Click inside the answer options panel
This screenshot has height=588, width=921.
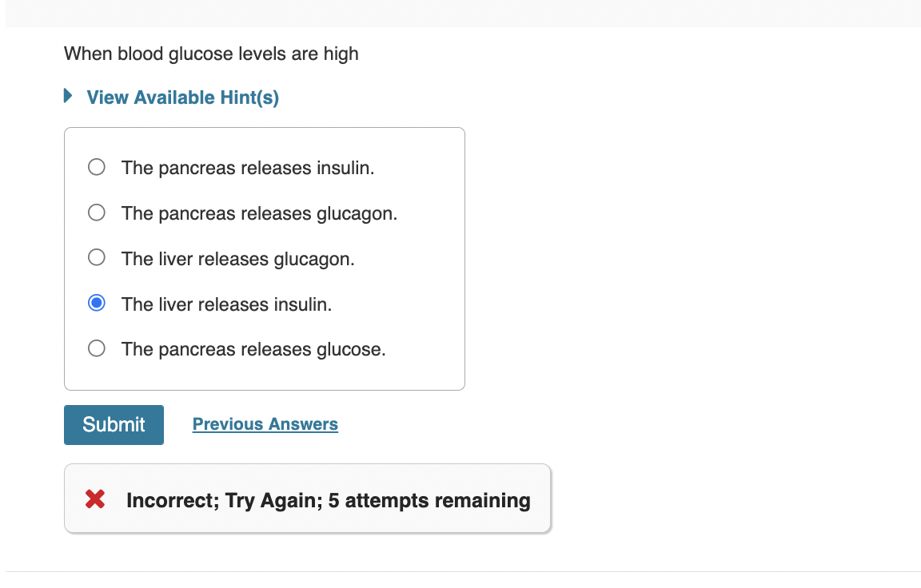click(x=264, y=258)
